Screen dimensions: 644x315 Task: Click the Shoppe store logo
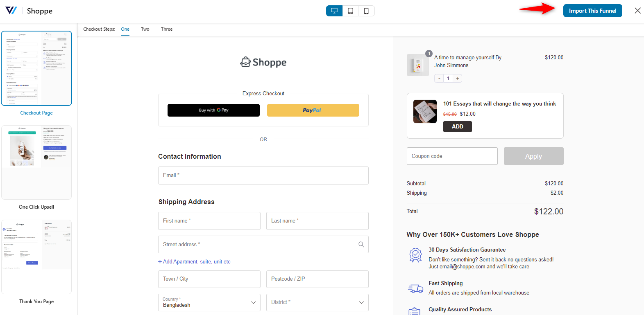click(263, 62)
